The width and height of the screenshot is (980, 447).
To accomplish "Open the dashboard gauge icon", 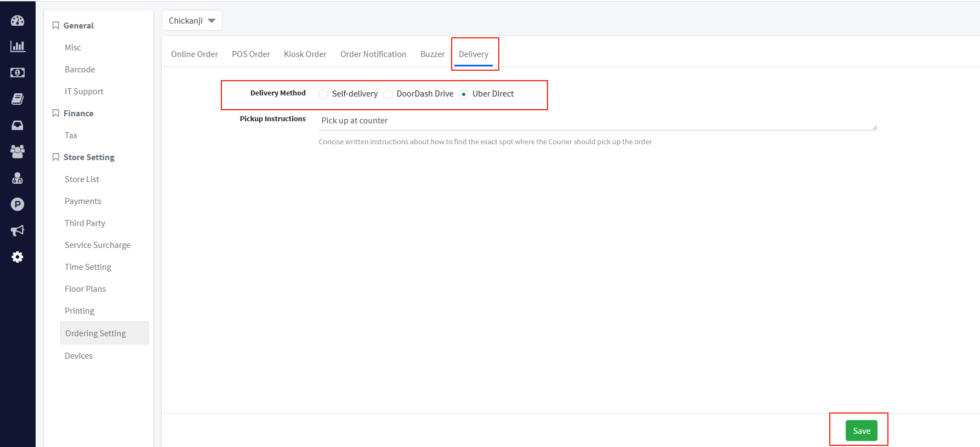I will click(18, 20).
